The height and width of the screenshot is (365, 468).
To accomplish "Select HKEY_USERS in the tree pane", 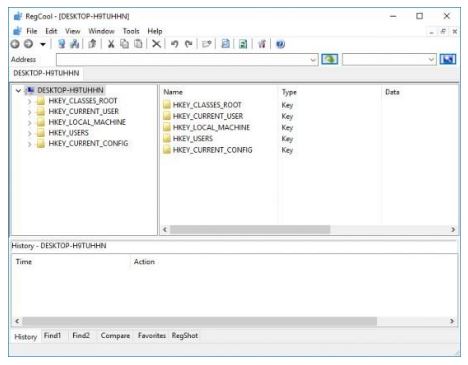I will click(68, 133).
